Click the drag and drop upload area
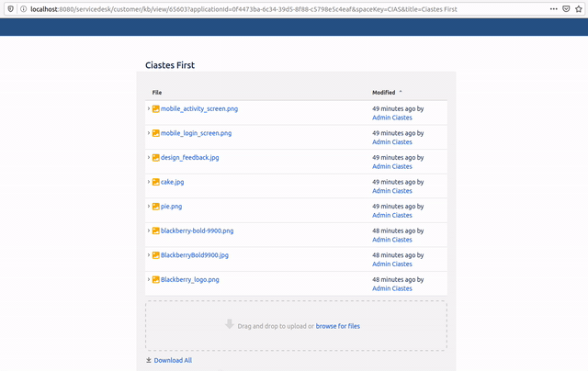The width and height of the screenshot is (588, 371). point(296,326)
